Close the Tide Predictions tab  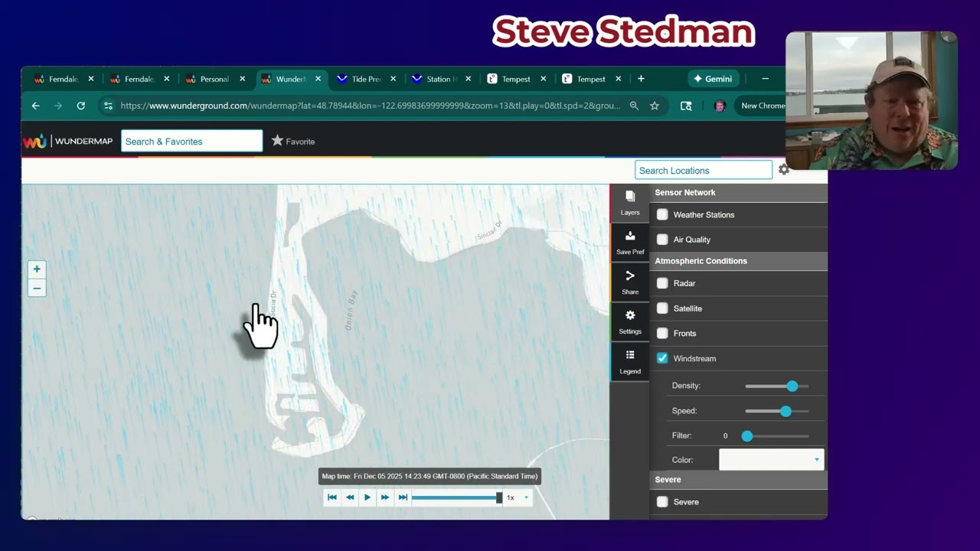point(394,79)
